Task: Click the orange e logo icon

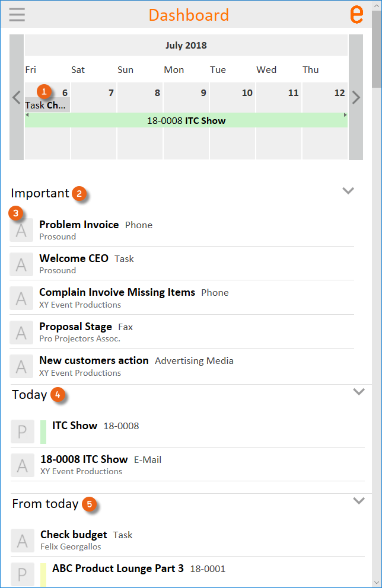Action: coord(356,14)
